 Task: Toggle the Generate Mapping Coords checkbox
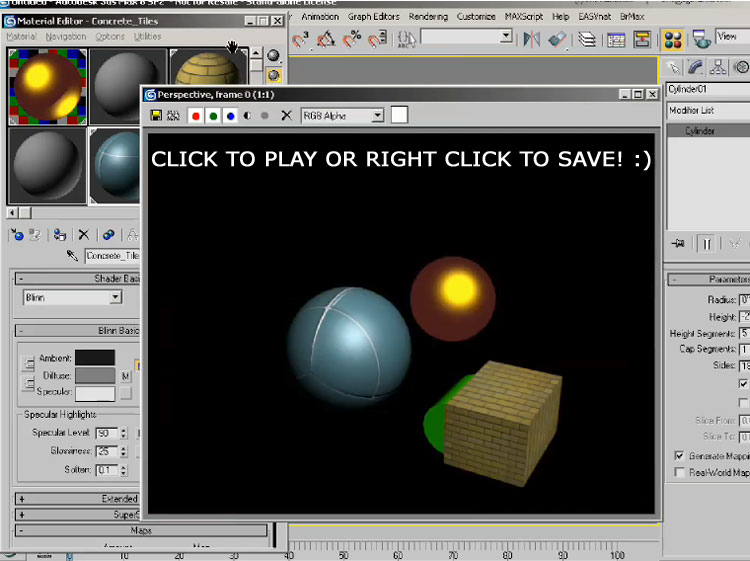coord(680,456)
